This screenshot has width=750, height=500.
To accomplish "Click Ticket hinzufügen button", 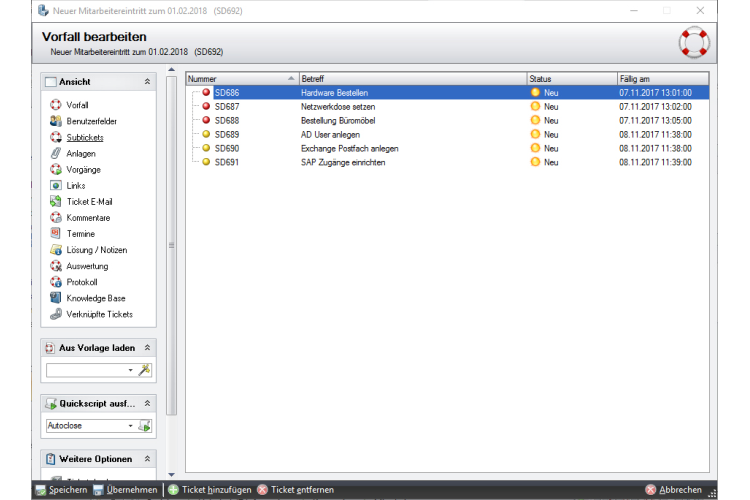I will click(208, 490).
